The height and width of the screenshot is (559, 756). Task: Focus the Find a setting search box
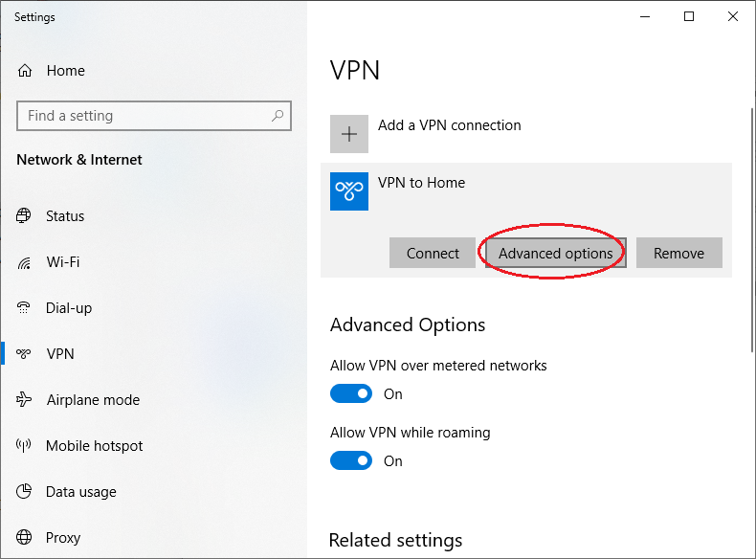(144, 116)
